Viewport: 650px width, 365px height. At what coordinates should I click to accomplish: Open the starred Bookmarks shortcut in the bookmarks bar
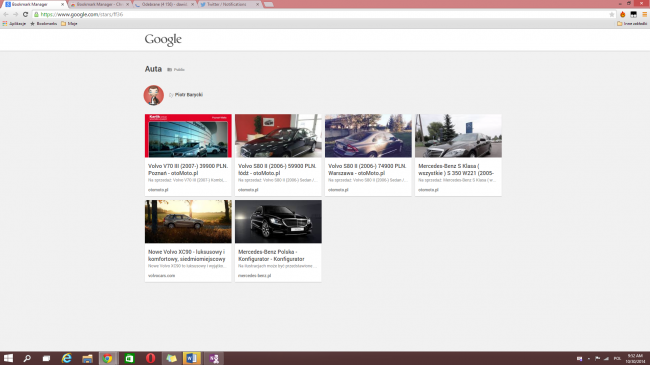pyautogui.click(x=44, y=24)
